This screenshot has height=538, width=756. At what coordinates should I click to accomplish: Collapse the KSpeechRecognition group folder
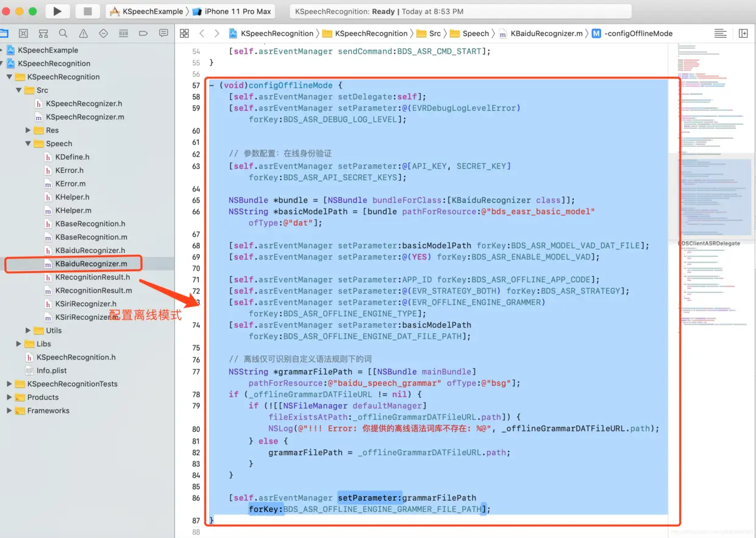click(x=9, y=77)
